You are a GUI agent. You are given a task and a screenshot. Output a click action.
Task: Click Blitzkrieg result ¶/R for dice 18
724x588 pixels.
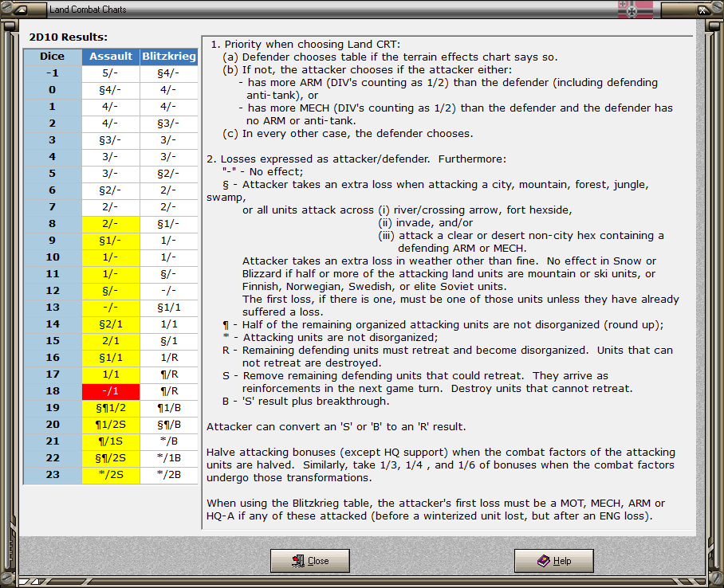169,391
